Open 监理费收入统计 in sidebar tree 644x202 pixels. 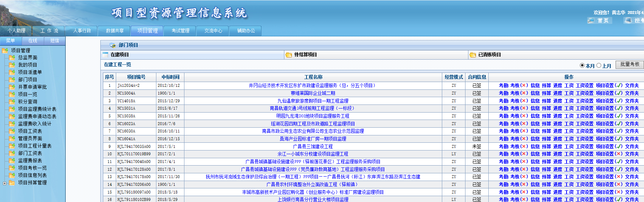35,124
